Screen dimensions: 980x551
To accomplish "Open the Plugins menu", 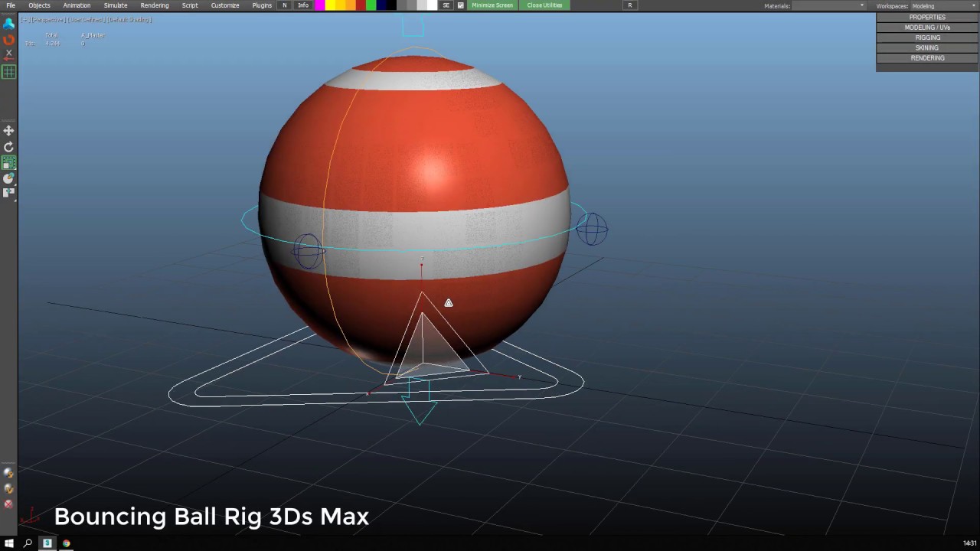I will point(262,5).
